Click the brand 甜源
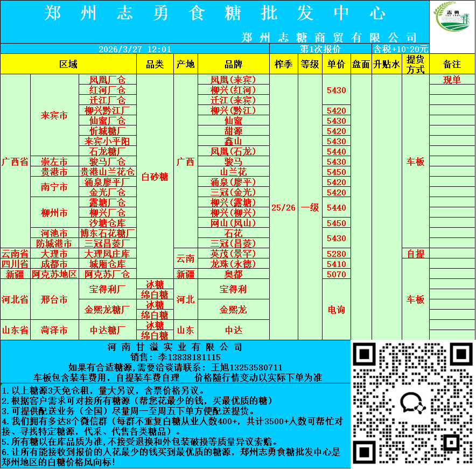 [x=234, y=131]
